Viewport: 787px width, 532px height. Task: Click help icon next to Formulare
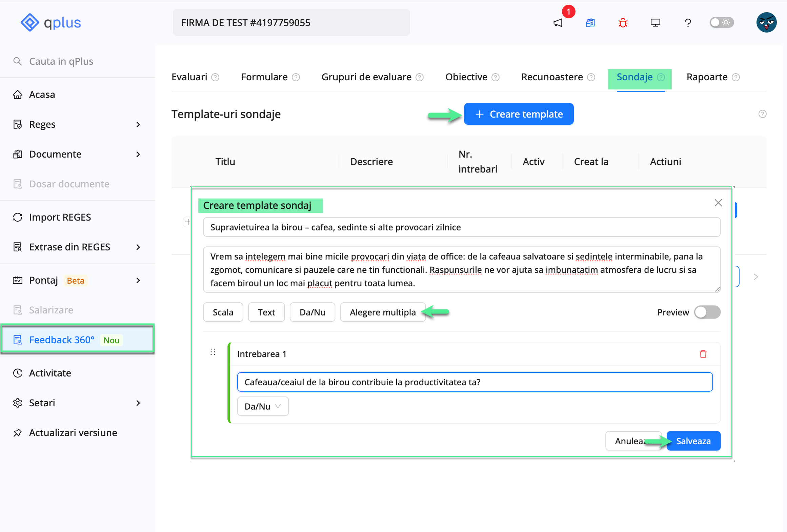pyautogui.click(x=296, y=78)
